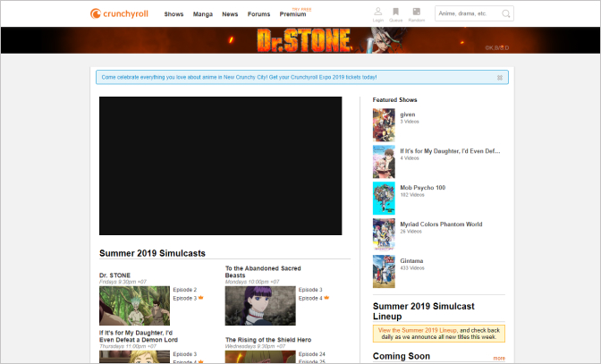The width and height of the screenshot is (601, 364).
Task: Click the Crunchyroll Expo 2019 tickets announcement link
Action: [239, 78]
